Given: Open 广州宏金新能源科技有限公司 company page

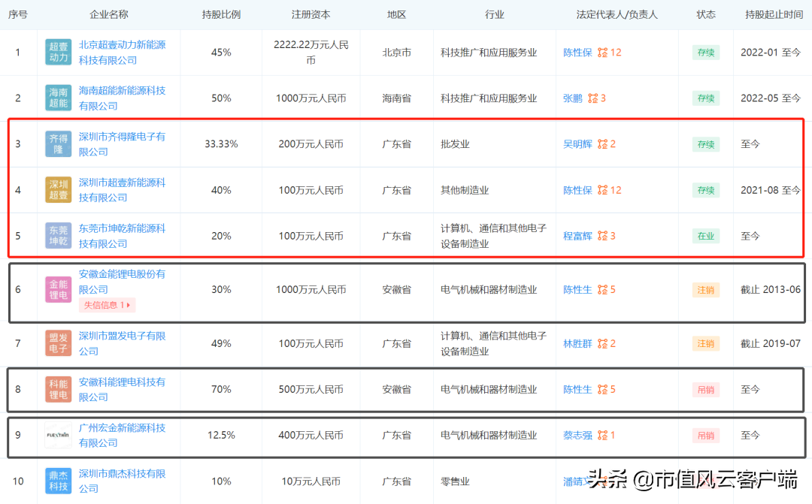Looking at the screenshot, I should coord(123,435).
